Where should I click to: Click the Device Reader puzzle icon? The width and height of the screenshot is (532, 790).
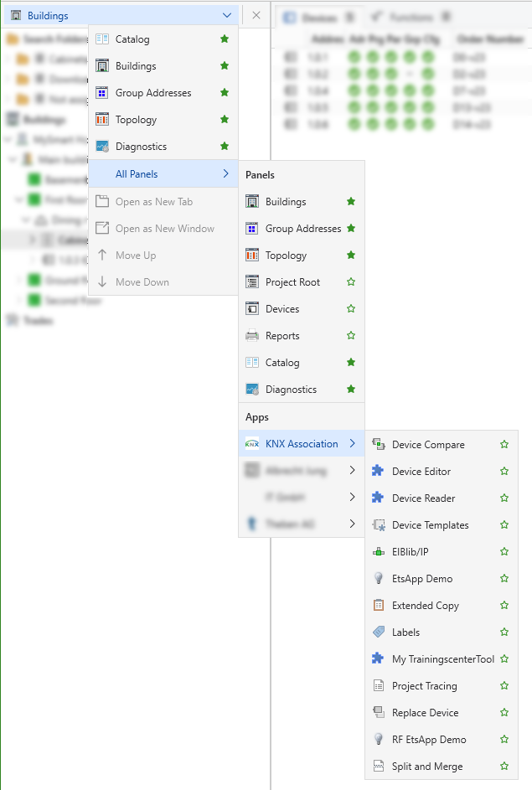(378, 498)
